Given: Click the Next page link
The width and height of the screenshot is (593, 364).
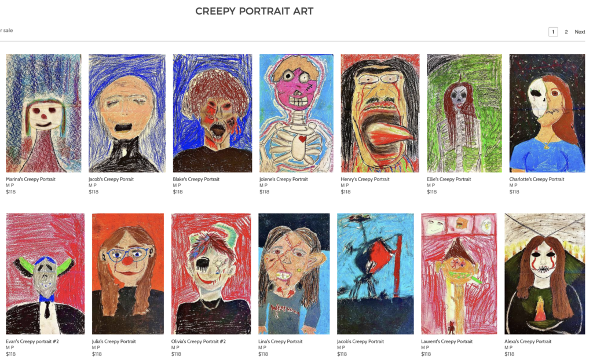Looking at the screenshot, I should click(580, 32).
